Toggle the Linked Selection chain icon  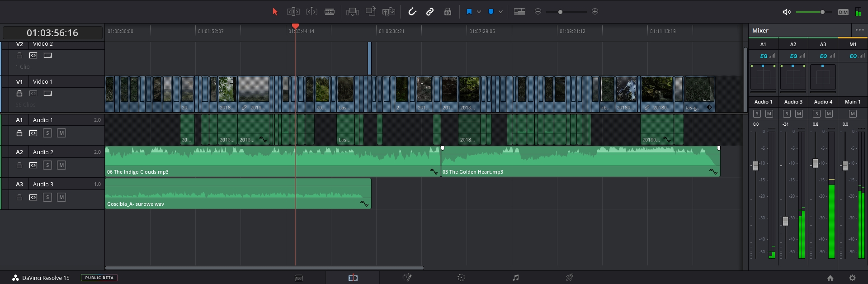coord(430,12)
